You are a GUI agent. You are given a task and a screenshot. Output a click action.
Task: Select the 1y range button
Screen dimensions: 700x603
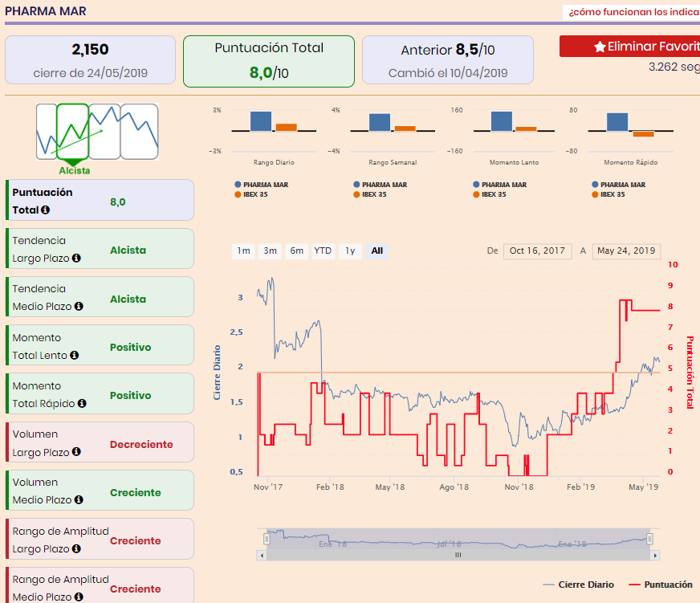click(x=350, y=251)
